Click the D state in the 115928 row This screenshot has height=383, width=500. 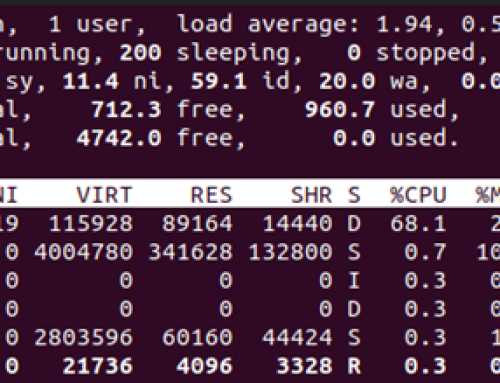[x=354, y=223]
